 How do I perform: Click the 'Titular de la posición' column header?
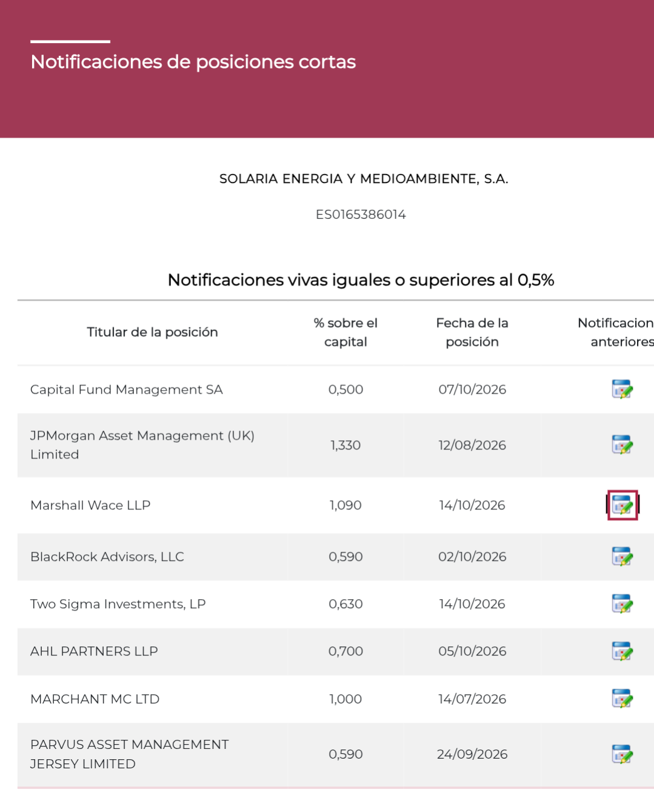click(152, 332)
